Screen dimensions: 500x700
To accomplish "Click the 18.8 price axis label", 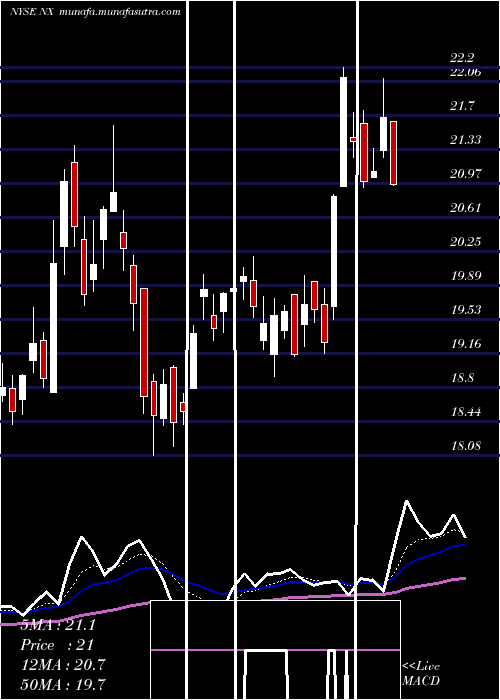I will click(462, 378).
